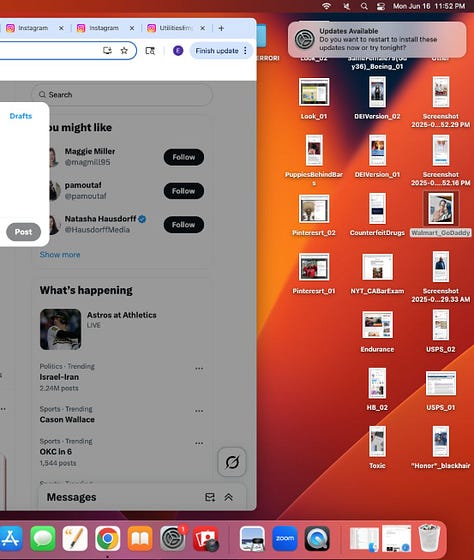Launch Zoom from the dock
The width and height of the screenshot is (474, 560).
click(x=285, y=538)
